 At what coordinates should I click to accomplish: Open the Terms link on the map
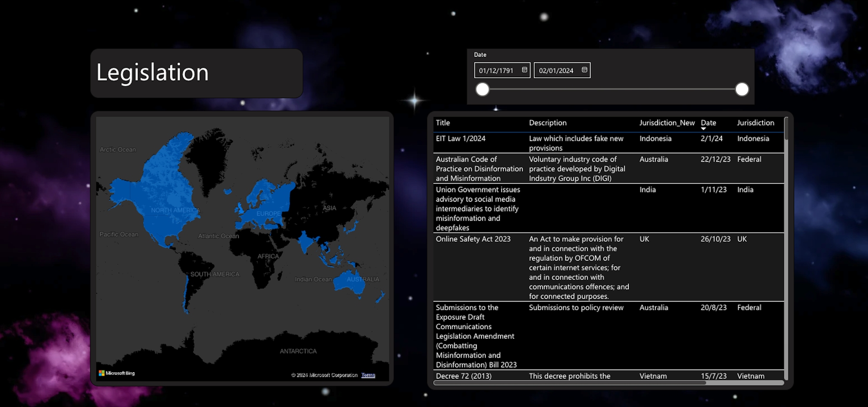point(368,375)
